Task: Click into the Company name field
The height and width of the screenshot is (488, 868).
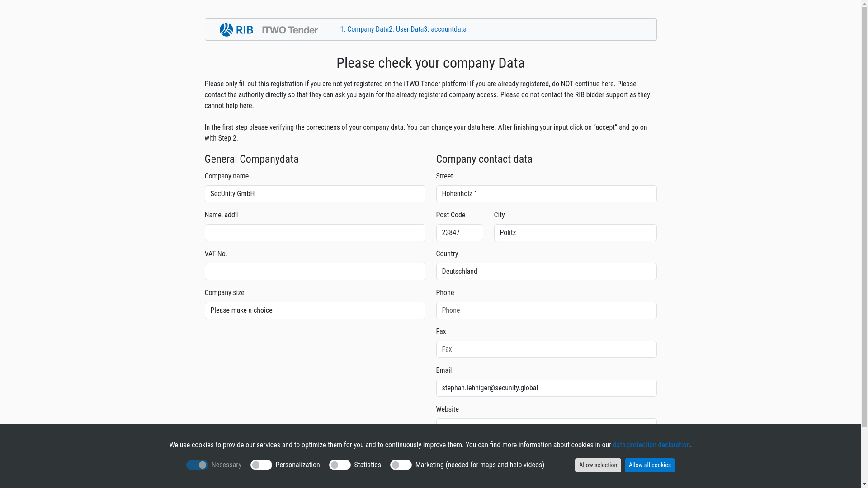Action: (315, 194)
